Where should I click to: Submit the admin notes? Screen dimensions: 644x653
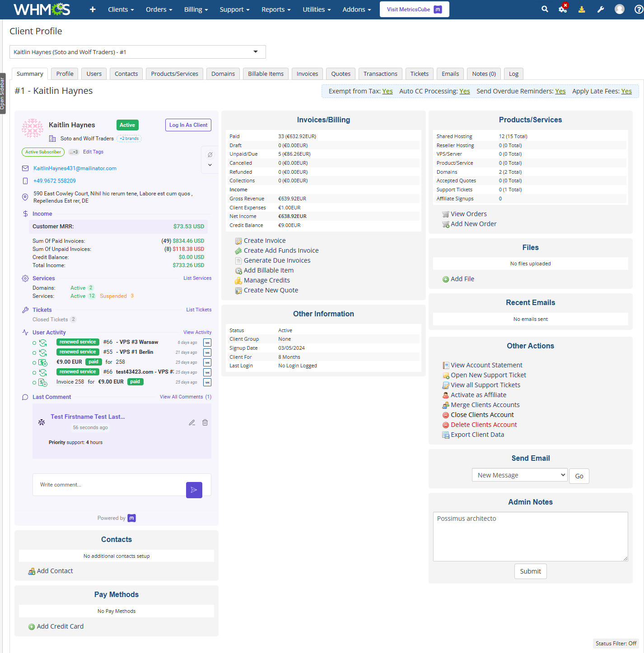pyautogui.click(x=531, y=571)
